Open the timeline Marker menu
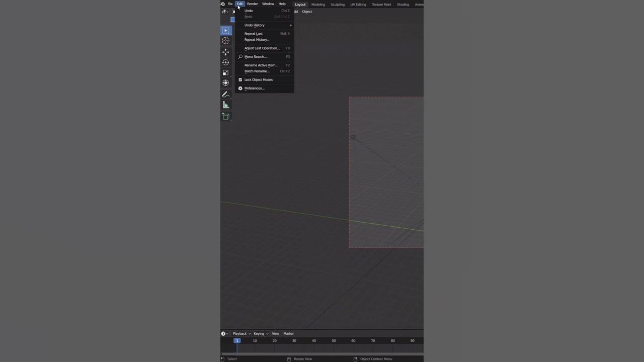This screenshot has width=644, height=362. (289, 334)
